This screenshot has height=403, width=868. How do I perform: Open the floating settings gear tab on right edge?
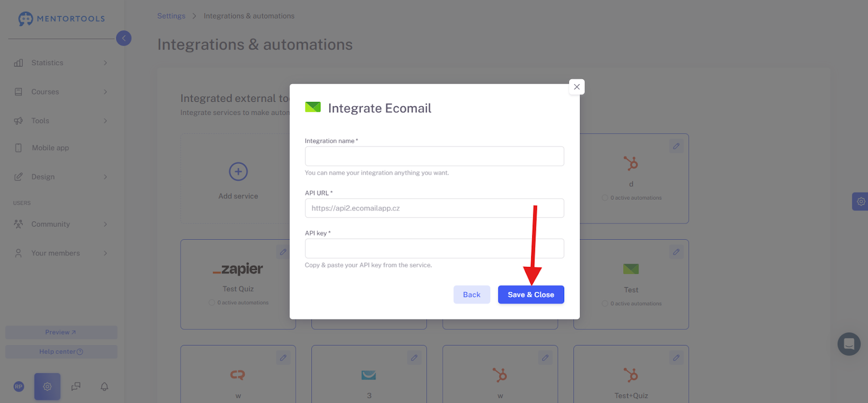[860, 201]
